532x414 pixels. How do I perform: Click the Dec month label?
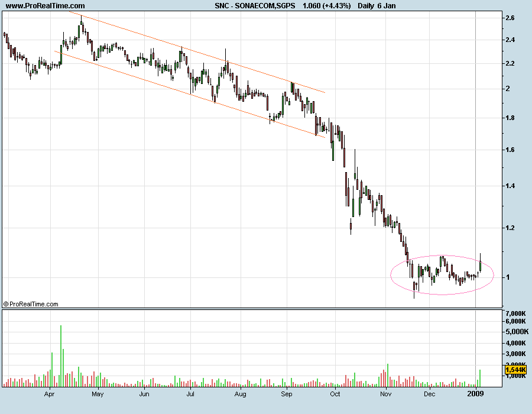430,394
